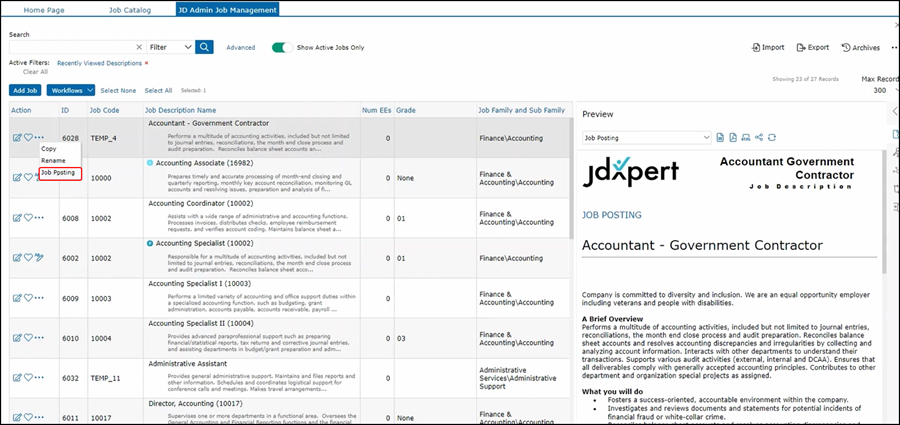Viewport: 900px width, 425px height.
Task: Click the magnifier search button
Action: click(204, 47)
